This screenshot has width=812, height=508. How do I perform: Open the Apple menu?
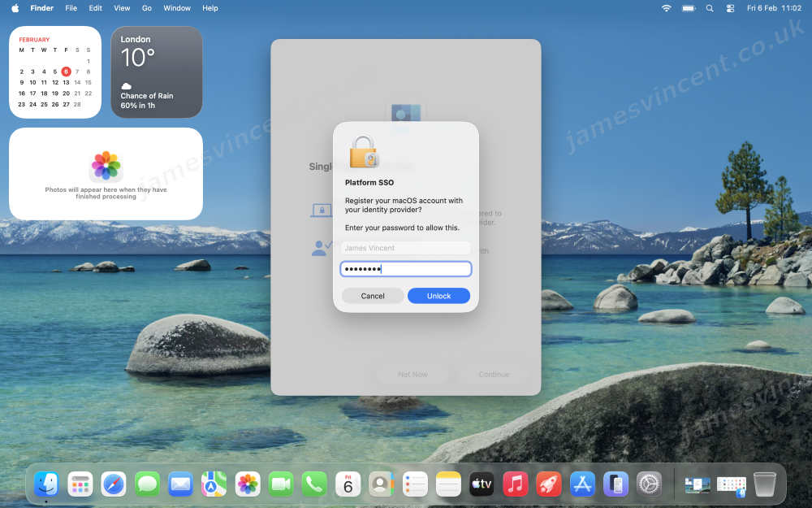15,8
